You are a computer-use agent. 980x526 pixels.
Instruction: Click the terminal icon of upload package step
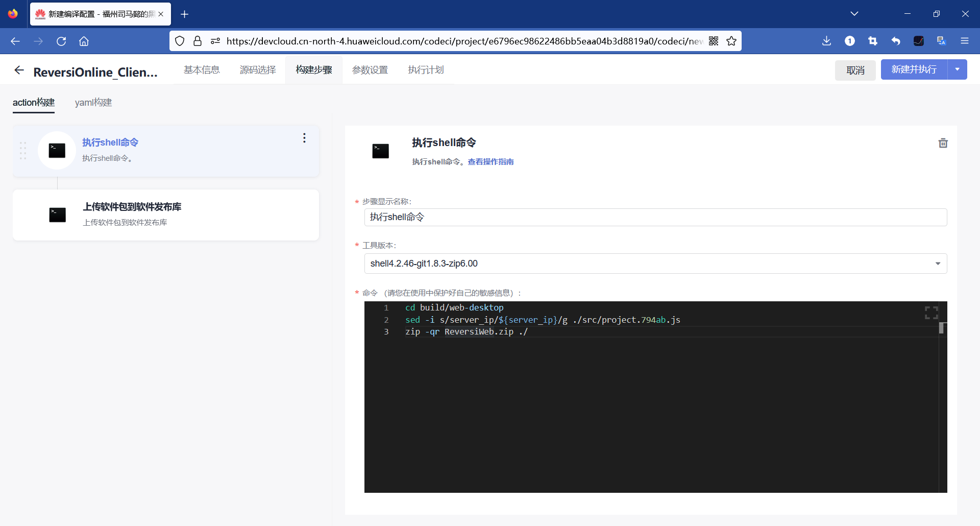57,214
